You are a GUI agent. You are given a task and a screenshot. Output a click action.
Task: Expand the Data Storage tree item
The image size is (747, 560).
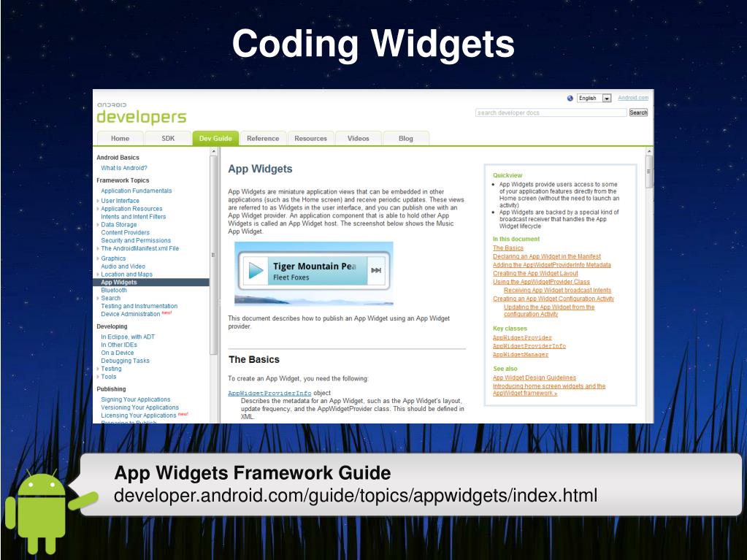point(98,225)
